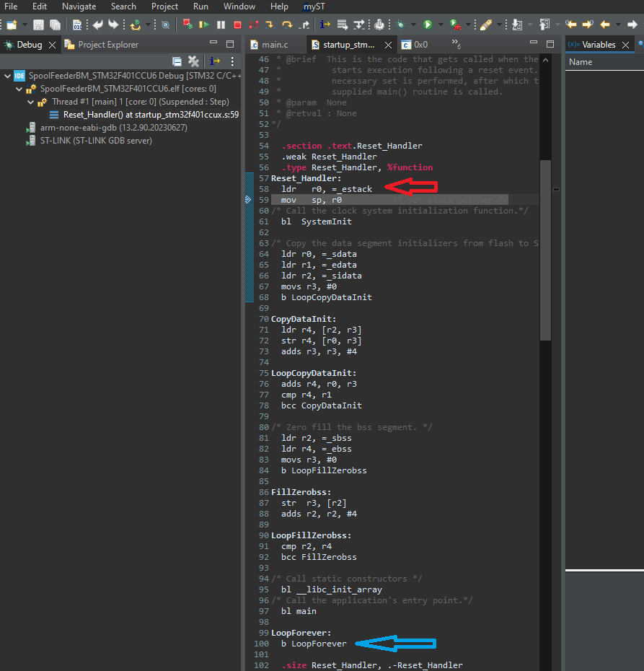Click the Save All icon

point(55,25)
